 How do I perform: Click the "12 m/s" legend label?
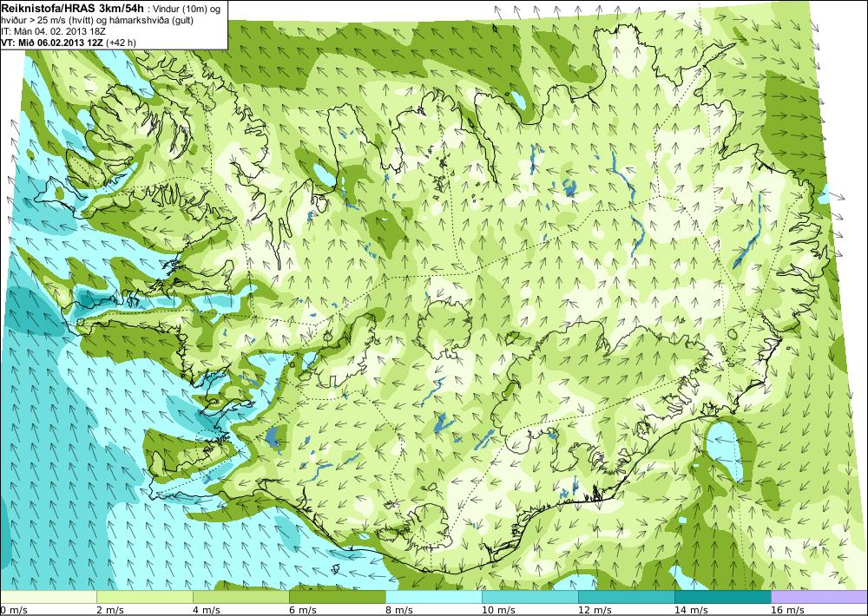pyautogui.click(x=595, y=610)
